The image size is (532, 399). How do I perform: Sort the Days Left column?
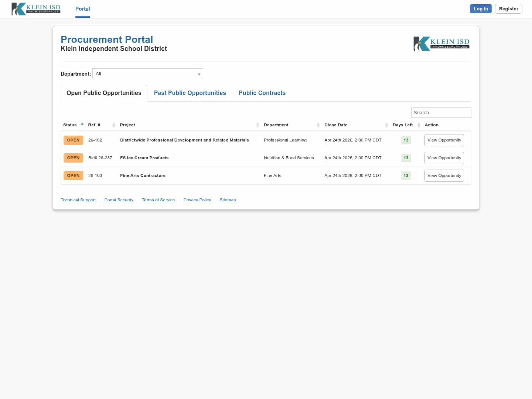pos(419,125)
